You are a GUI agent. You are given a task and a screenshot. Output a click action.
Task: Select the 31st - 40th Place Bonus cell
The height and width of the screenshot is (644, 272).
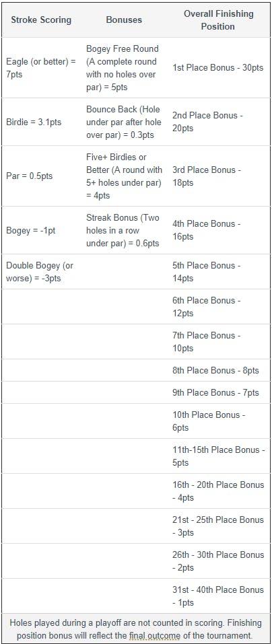[218, 596]
